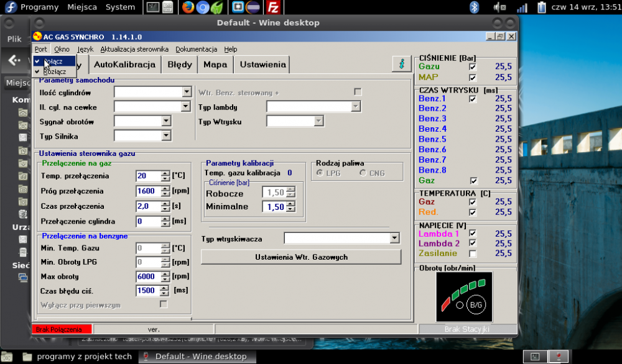Toggle the Gazu pressure checkbox

coord(473,67)
